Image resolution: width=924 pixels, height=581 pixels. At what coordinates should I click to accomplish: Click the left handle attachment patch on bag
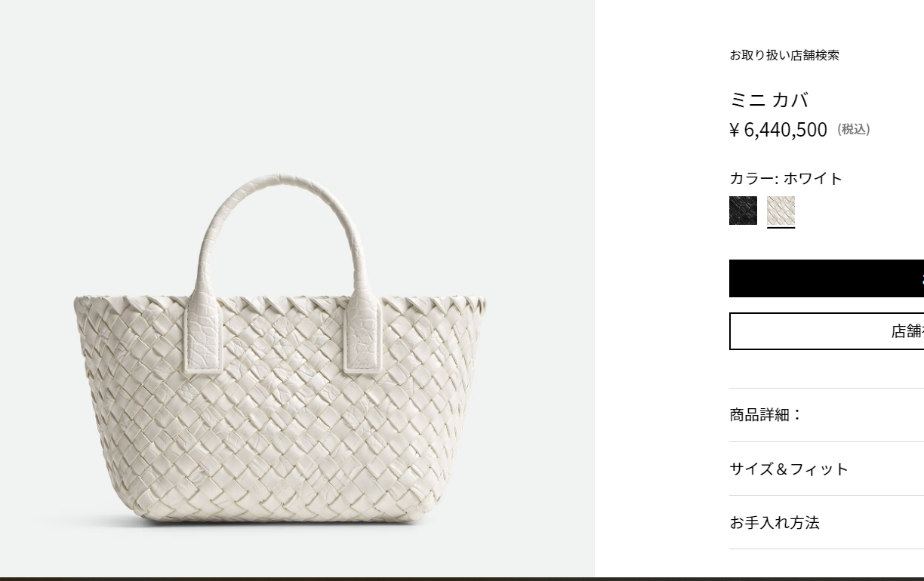pos(204,336)
